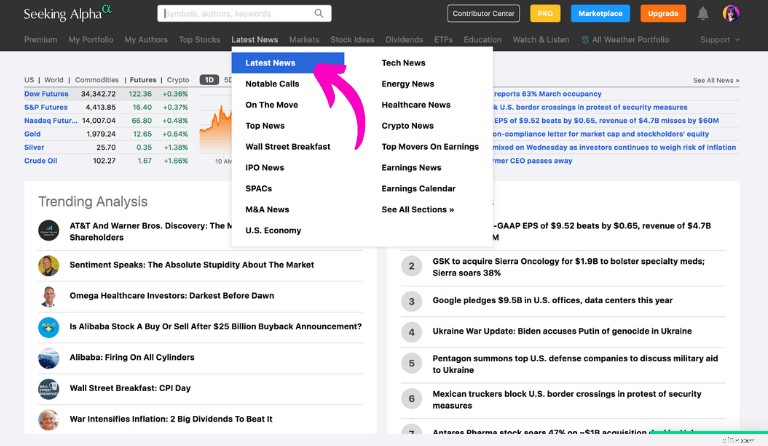This screenshot has height=446, width=768.
Task: Open ETFs in the nav bar
Action: 443,40
